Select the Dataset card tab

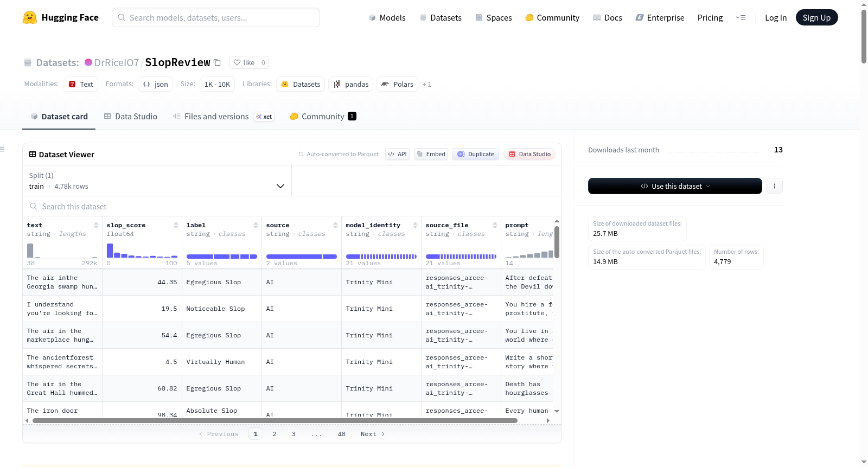(x=59, y=117)
